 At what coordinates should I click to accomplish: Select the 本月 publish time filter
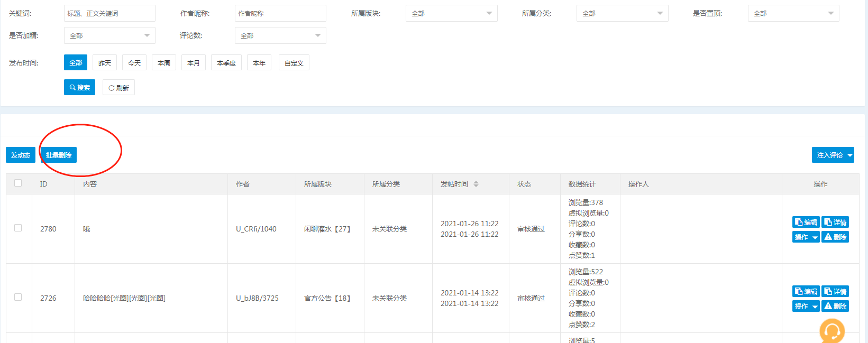click(x=194, y=62)
